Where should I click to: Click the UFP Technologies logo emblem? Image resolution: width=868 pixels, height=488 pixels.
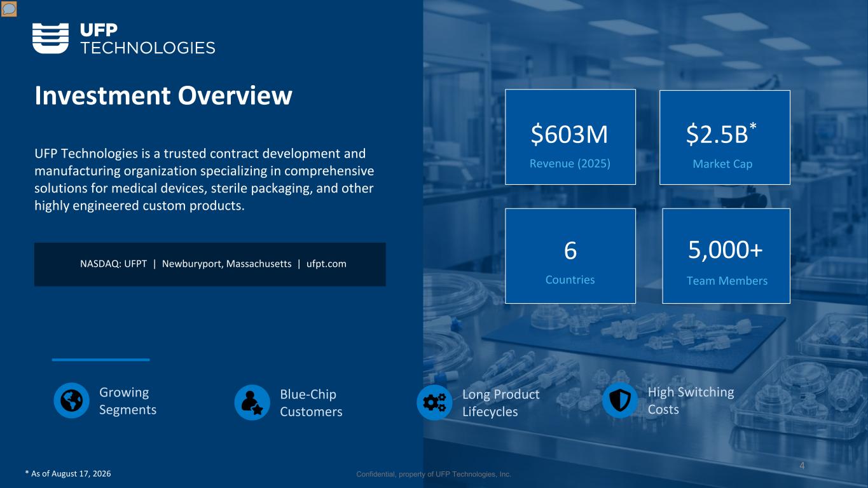click(50, 39)
